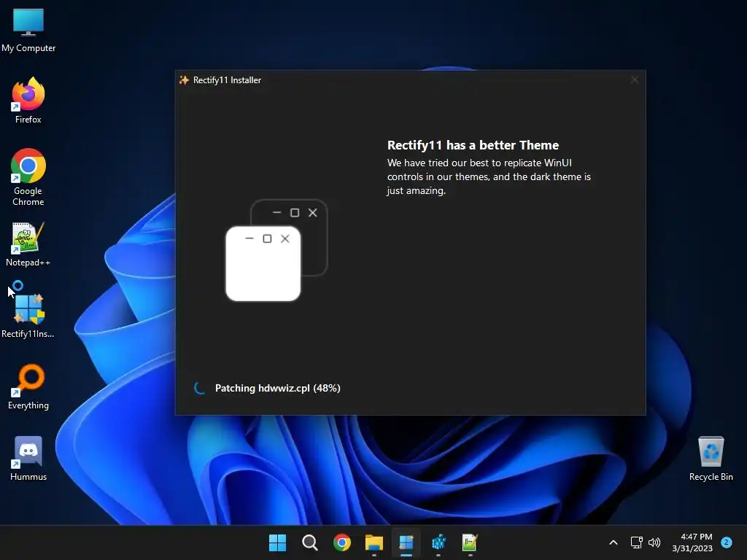Select the Recycle Bin desktop icon
The width and height of the screenshot is (747, 560).
coord(711,458)
